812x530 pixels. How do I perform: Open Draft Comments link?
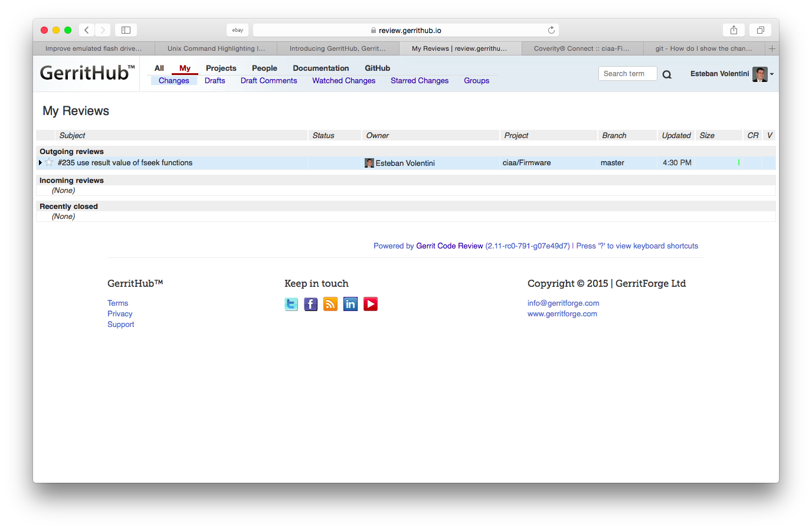click(269, 81)
